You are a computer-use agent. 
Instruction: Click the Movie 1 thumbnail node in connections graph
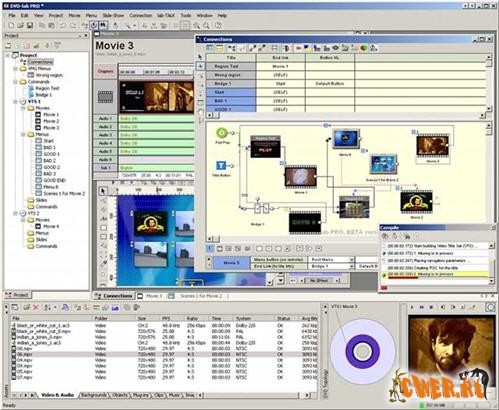(301, 177)
